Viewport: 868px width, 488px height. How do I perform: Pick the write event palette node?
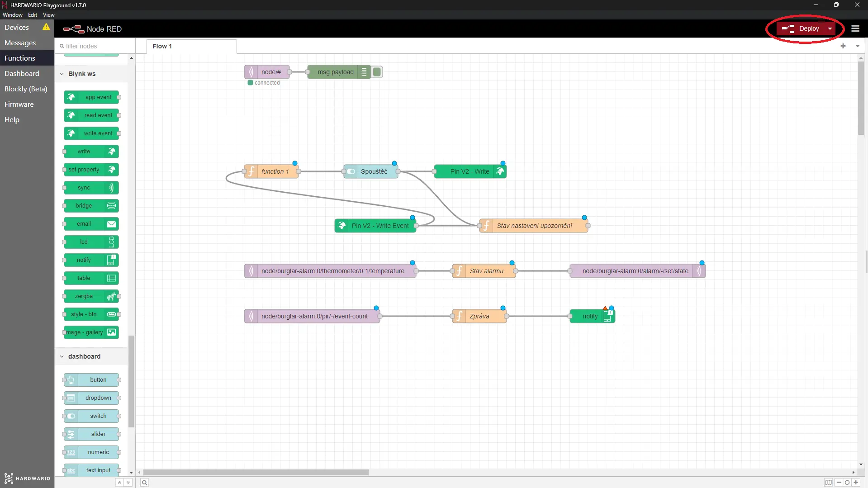pyautogui.click(x=91, y=133)
